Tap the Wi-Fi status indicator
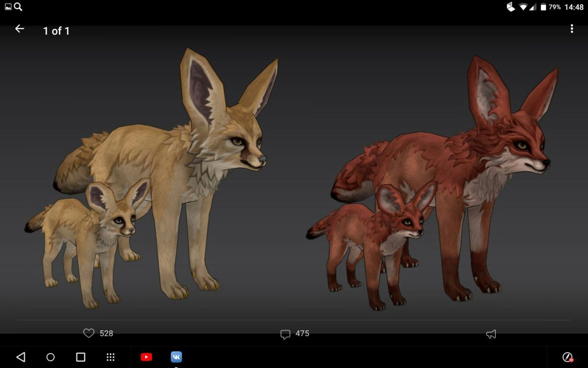The height and width of the screenshot is (368, 588). pos(524,7)
